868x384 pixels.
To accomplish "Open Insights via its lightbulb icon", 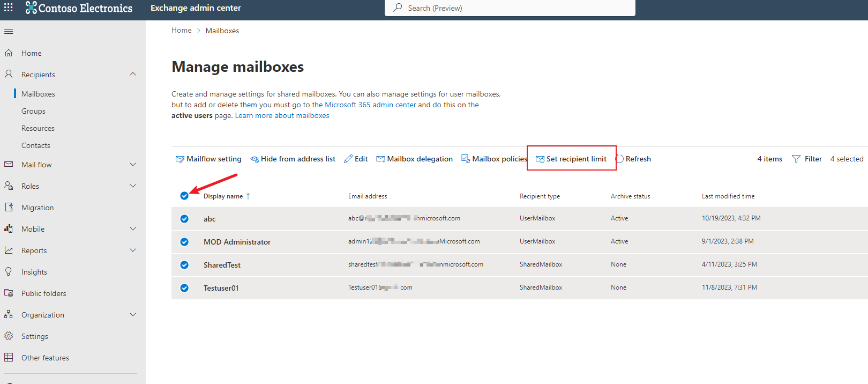I will coord(9,271).
